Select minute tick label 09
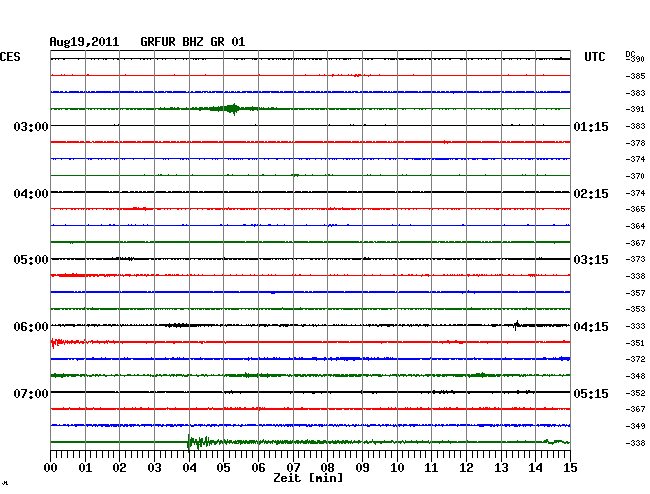Image resolution: width=650 pixels, height=494 pixels. [362, 468]
